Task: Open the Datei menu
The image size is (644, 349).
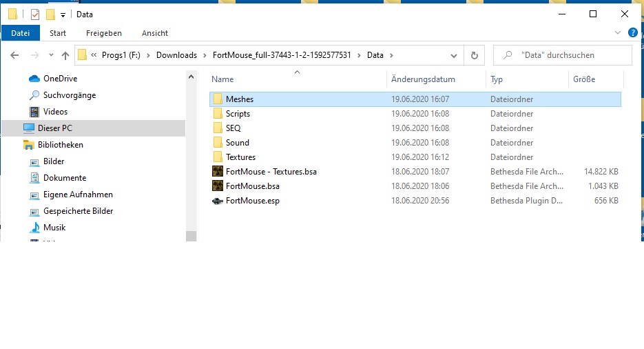Action: (21, 33)
